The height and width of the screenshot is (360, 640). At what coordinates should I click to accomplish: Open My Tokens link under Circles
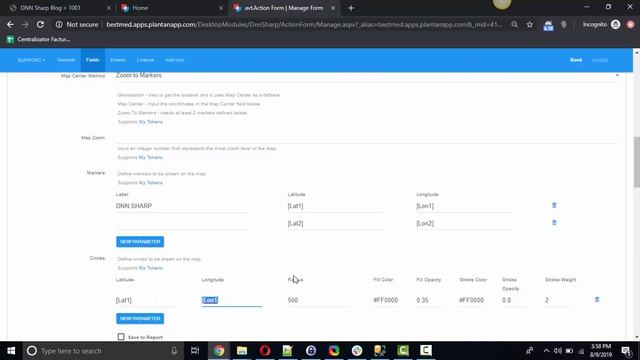(x=151, y=268)
